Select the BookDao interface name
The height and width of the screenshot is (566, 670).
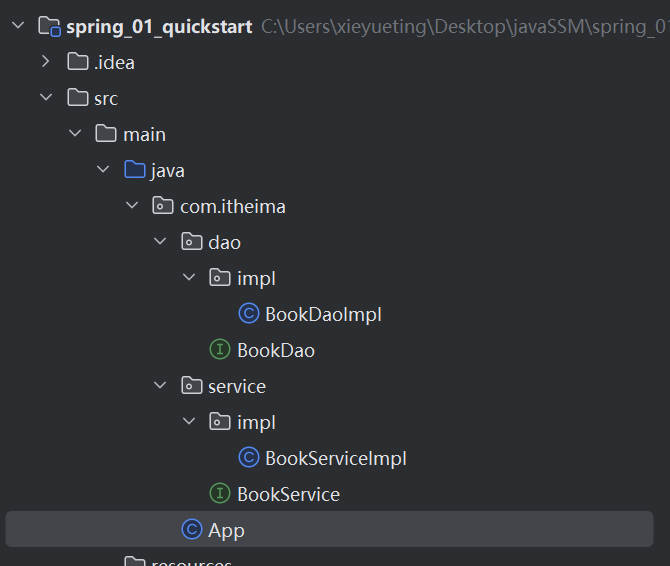click(x=276, y=350)
